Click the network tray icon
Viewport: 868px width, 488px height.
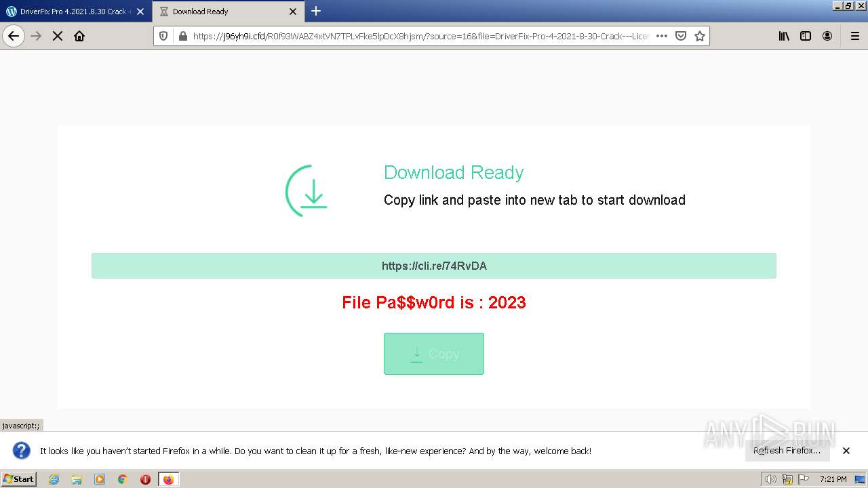[x=787, y=479]
